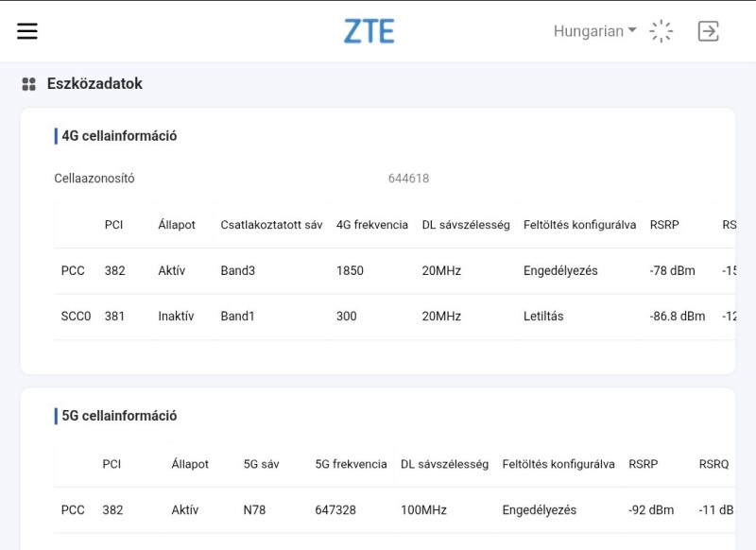Click the 4G frekvencia column header
This screenshot has height=550, width=756.
372,225
